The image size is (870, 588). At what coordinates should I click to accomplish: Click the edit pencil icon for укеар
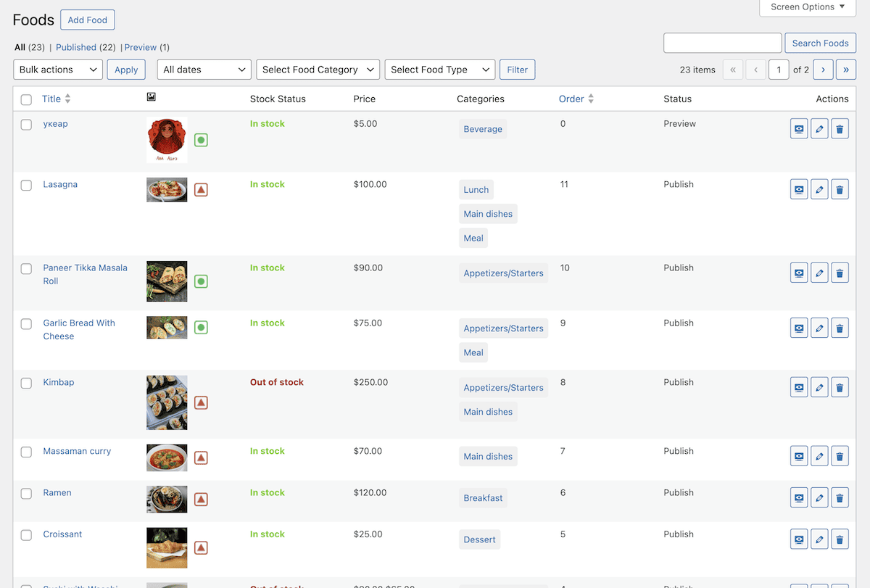[x=819, y=130]
